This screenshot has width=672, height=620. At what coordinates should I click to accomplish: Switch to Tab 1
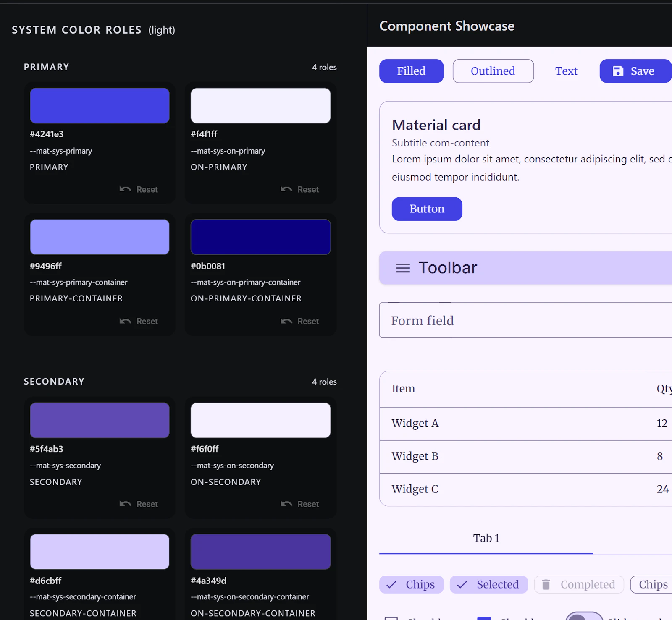point(486,538)
